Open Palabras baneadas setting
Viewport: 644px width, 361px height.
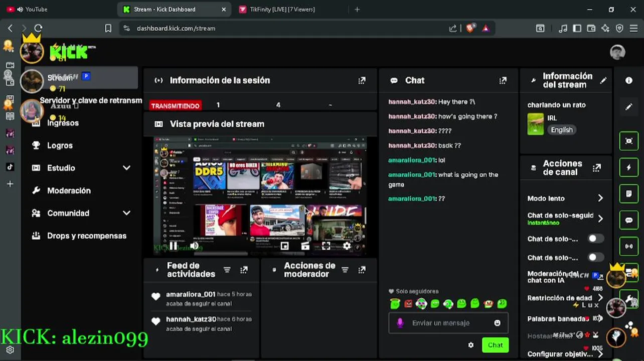tap(565, 319)
